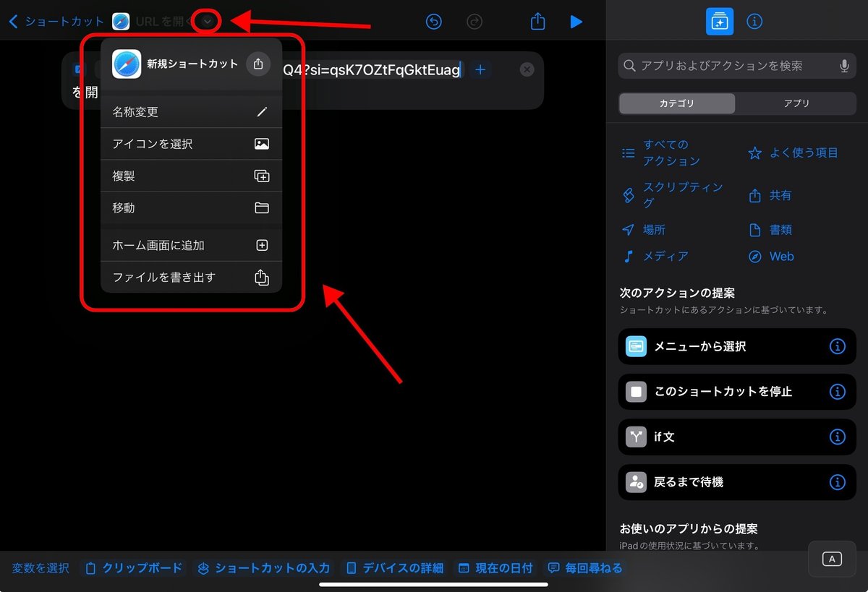The height and width of the screenshot is (592, 868).
Task: Switch to the アプリ segment
Action: (796, 103)
